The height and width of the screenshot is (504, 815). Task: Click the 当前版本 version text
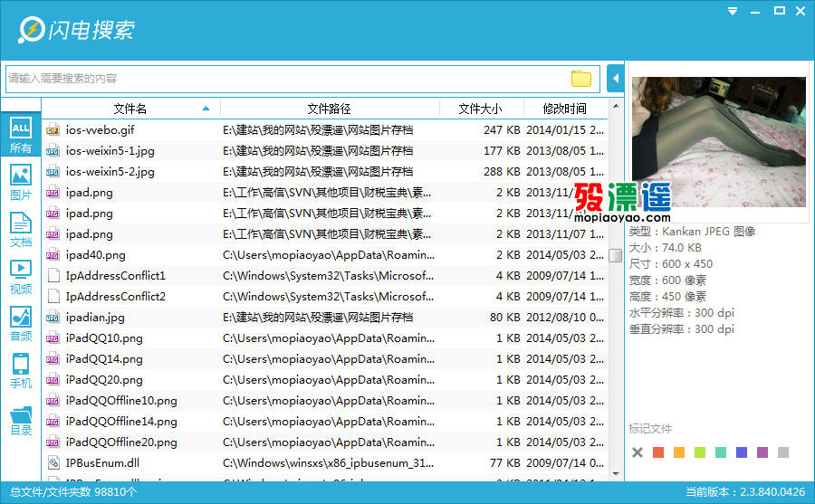point(745,491)
